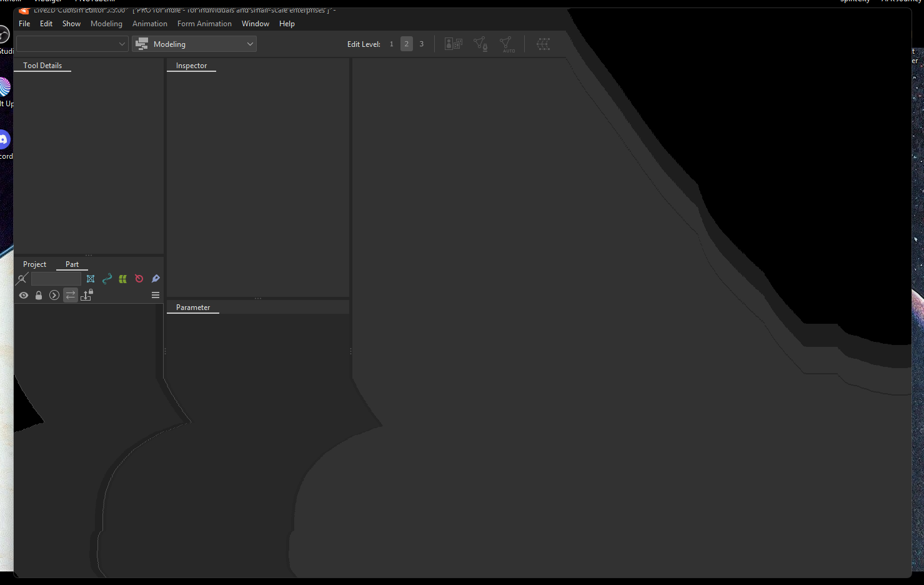This screenshot has width=924, height=585.
Task: Open the Modeling workspace dropdown
Action: pos(194,44)
